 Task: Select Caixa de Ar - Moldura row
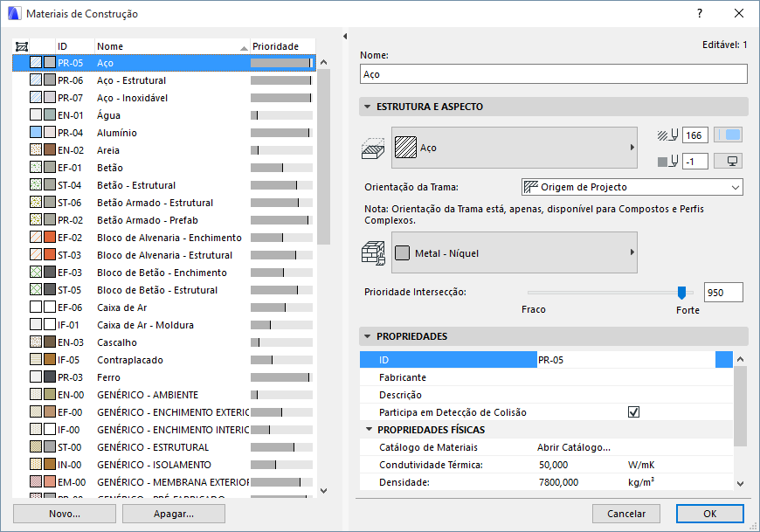pyautogui.click(x=164, y=325)
